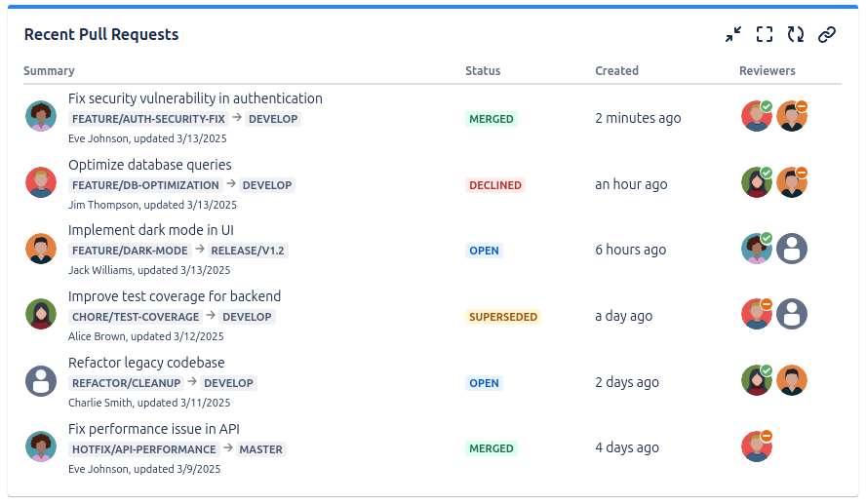The height and width of the screenshot is (504, 866).
Task: Click the Reviewers column header
Action: pos(768,71)
